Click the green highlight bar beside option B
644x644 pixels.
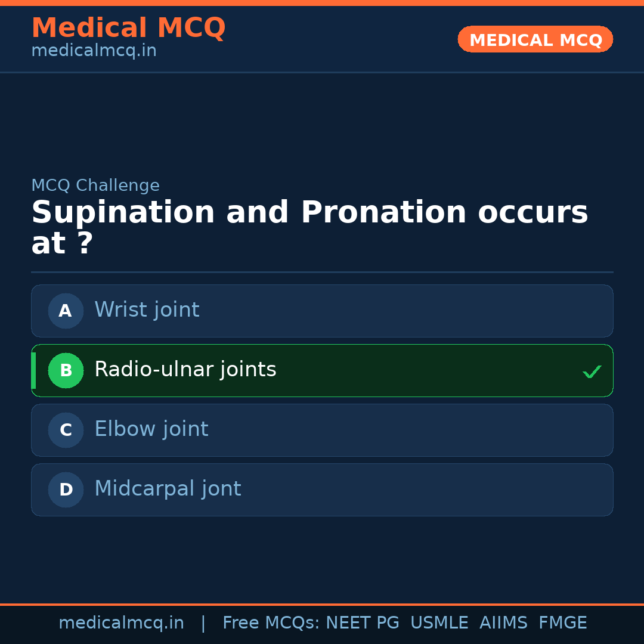(x=33, y=370)
